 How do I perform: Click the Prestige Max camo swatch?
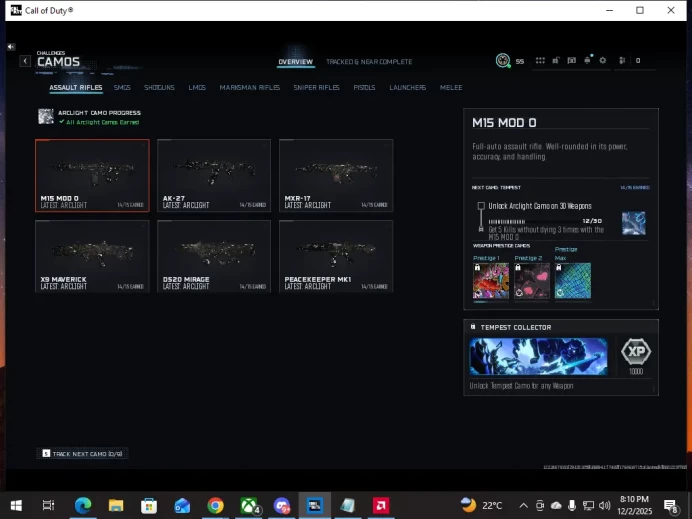[x=573, y=281]
